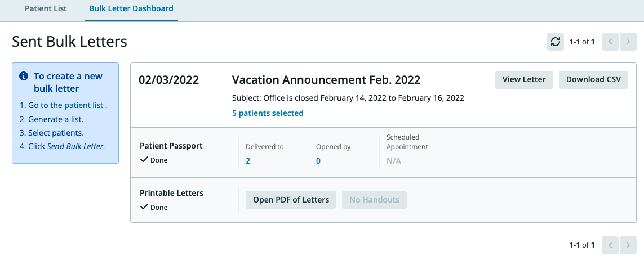Click the Vacation Announcement Feb. 2022 title
The width and height of the screenshot is (644, 261).
click(x=326, y=80)
